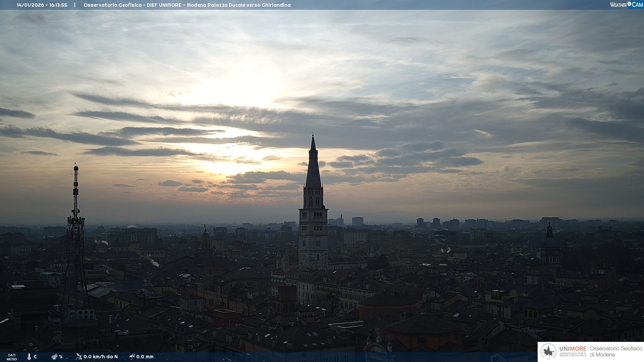644x362 pixels.
Task: Click the humidity percent sign label
Action: coord(61,357)
